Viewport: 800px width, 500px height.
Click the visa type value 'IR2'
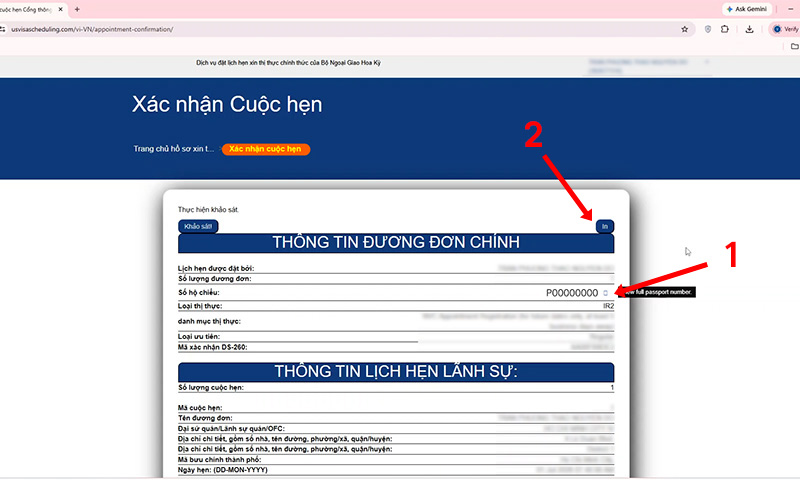(608, 306)
